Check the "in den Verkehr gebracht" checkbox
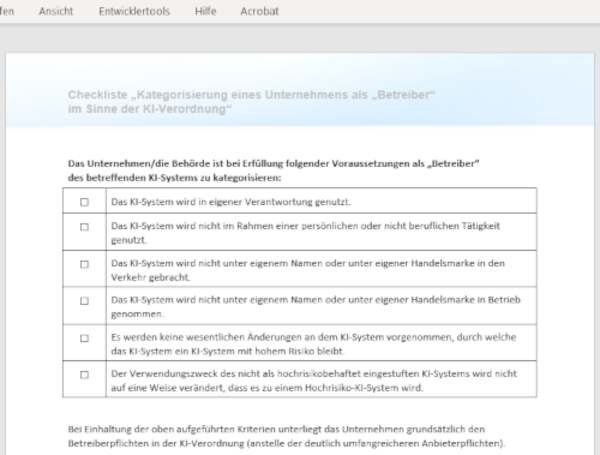Screen dimensions: 600x455 84,263
